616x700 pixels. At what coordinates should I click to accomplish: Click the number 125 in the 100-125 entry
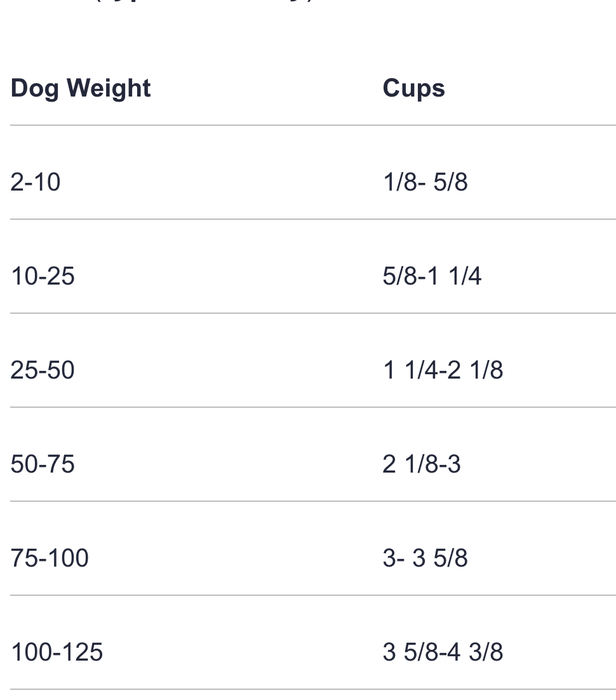[82, 652]
